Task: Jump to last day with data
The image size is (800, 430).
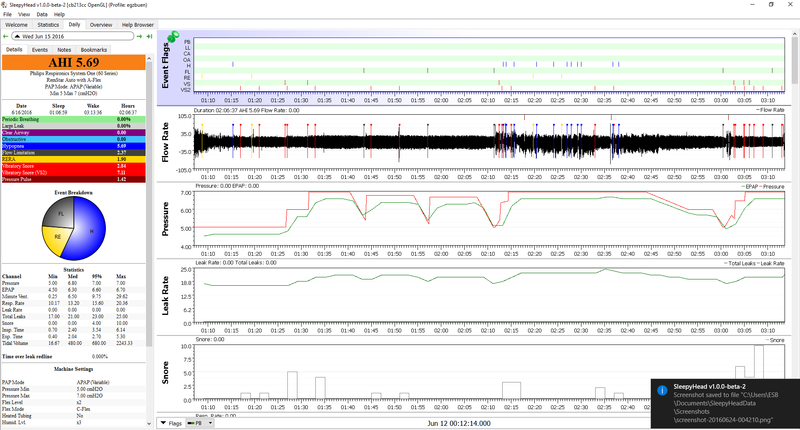Action: [x=148, y=36]
